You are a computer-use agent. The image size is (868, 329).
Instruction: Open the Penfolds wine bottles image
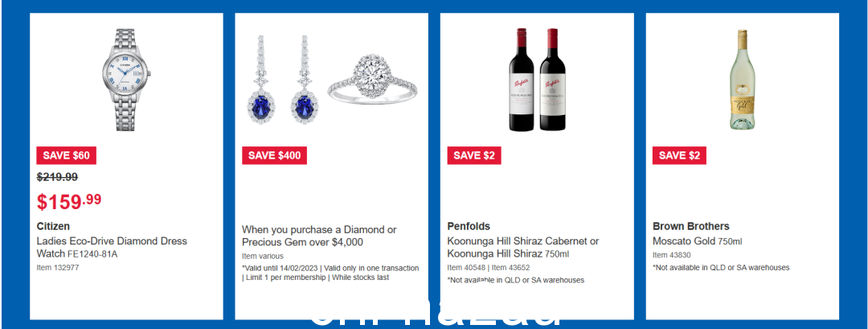(537, 79)
